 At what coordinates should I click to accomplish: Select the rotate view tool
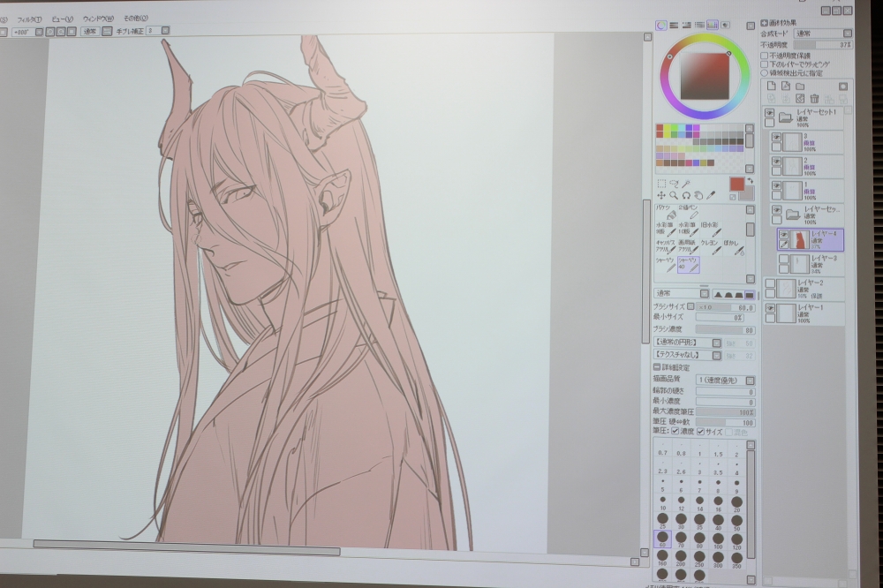pos(686,195)
